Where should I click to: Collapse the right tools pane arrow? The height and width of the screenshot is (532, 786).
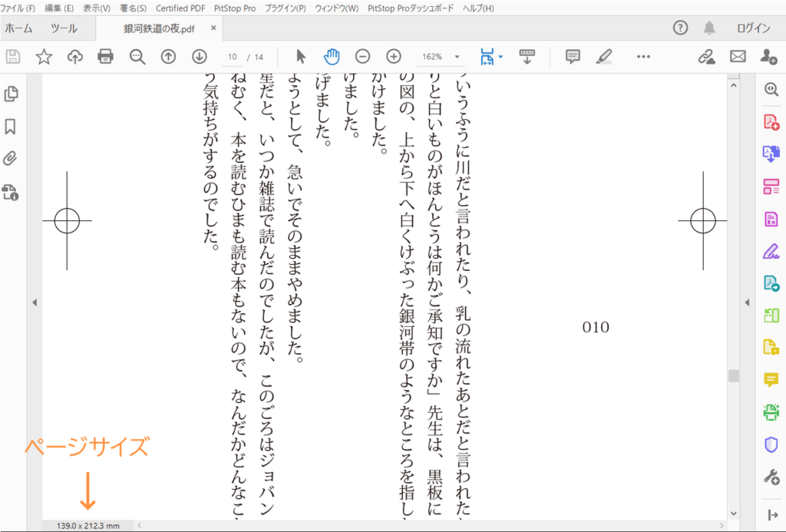[748, 303]
